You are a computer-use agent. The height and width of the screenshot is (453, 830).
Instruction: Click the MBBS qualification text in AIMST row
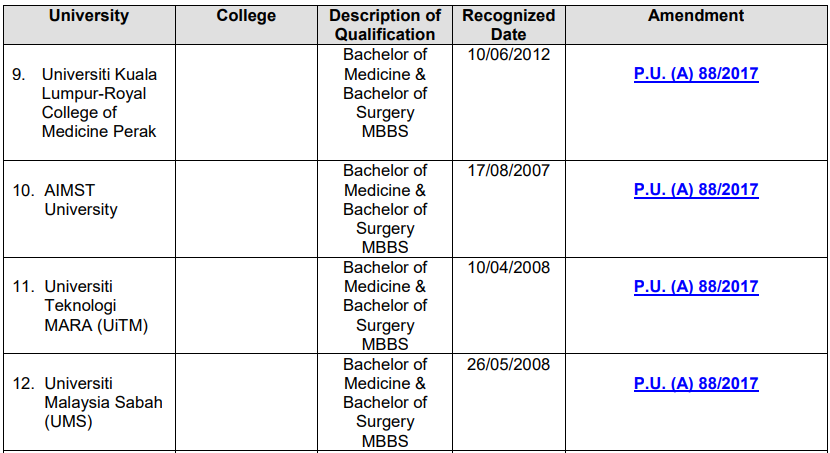(385, 247)
